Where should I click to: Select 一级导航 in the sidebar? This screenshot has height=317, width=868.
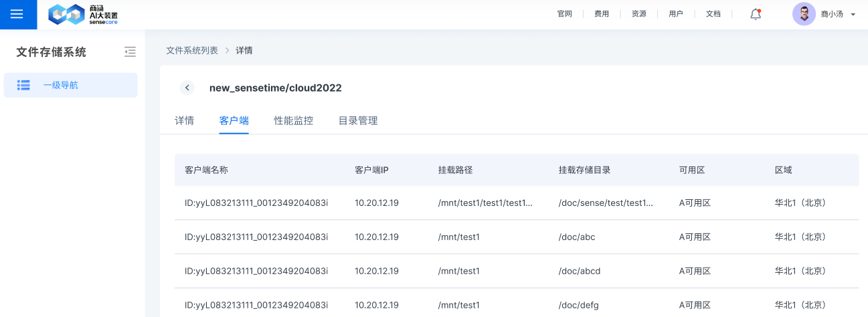(x=60, y=85)
